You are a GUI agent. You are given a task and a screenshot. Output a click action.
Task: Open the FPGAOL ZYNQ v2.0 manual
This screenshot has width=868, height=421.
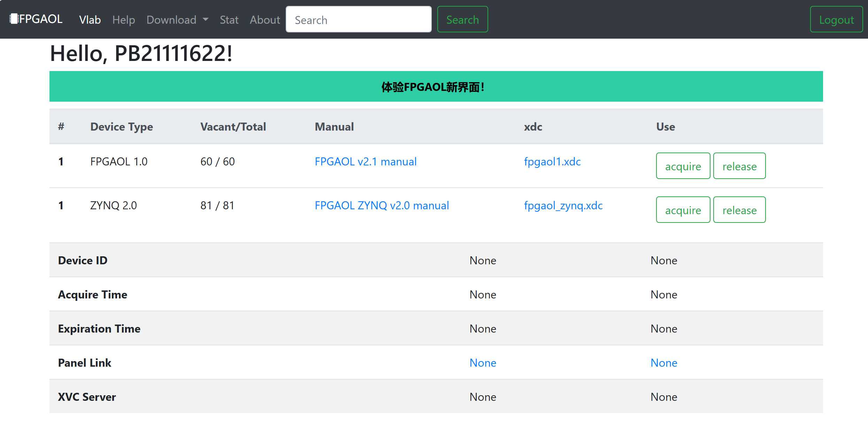pyautogui.click(x=382, y=205)
